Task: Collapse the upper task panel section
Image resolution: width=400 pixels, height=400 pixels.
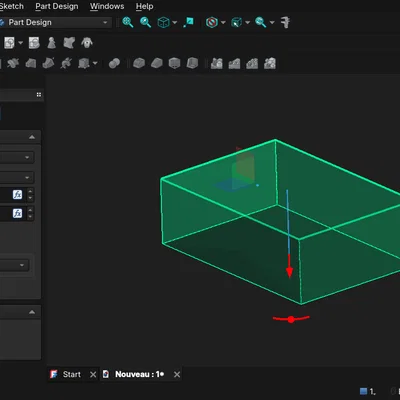Action: 32,137
